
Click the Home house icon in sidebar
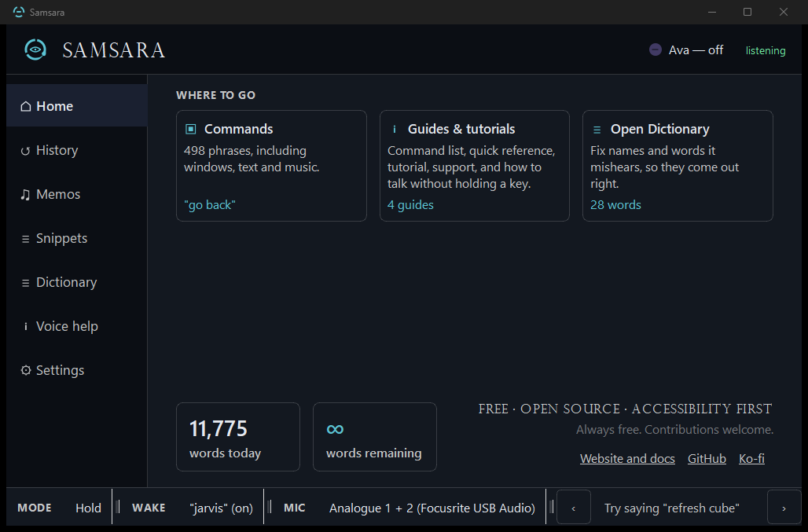[26, 106]
